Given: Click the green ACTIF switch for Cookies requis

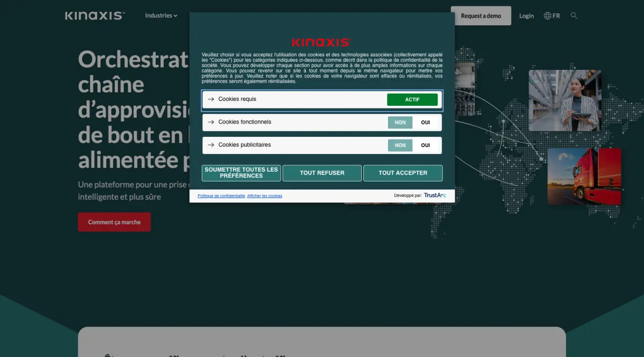Looking at the screenshot, I should tap(412, 99).
